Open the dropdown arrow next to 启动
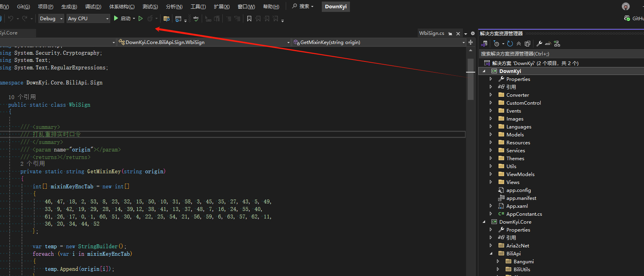This screenshot has height=276, width=644. click(x=134, y=19)
